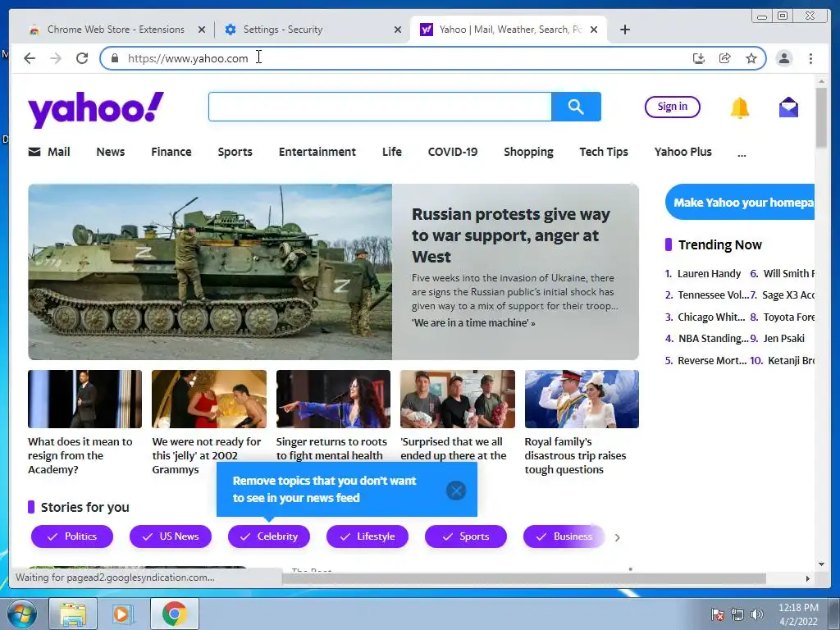Open Russian protests headline article
Screen dimensions: 840x630
[510, 235]
